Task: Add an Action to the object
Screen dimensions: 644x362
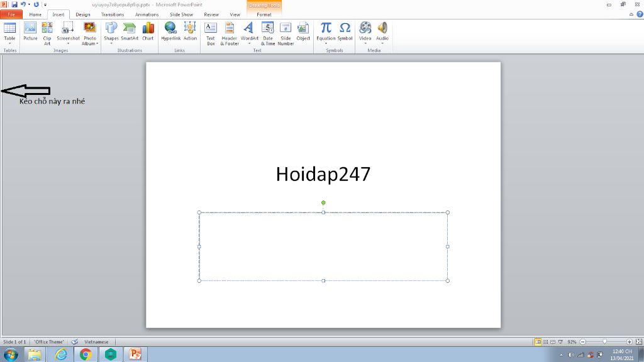Action: pyautogui.click(x=190, y=31)
